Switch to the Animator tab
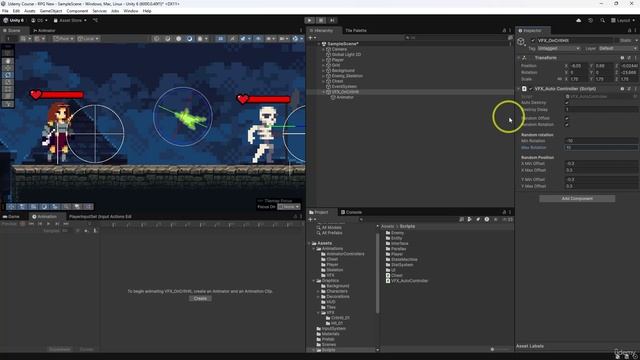The height and width of the screenshot is (360, 640). tap(44, 31)
